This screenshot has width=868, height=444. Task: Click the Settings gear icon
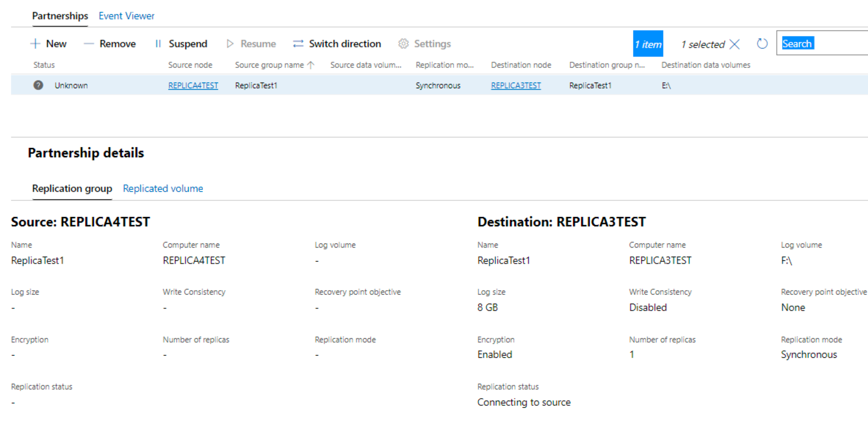coord(403,44)
